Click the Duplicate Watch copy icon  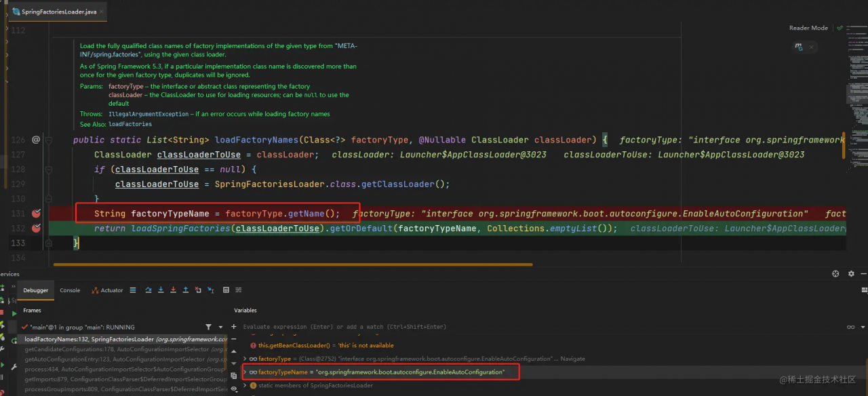click(233, 376)
